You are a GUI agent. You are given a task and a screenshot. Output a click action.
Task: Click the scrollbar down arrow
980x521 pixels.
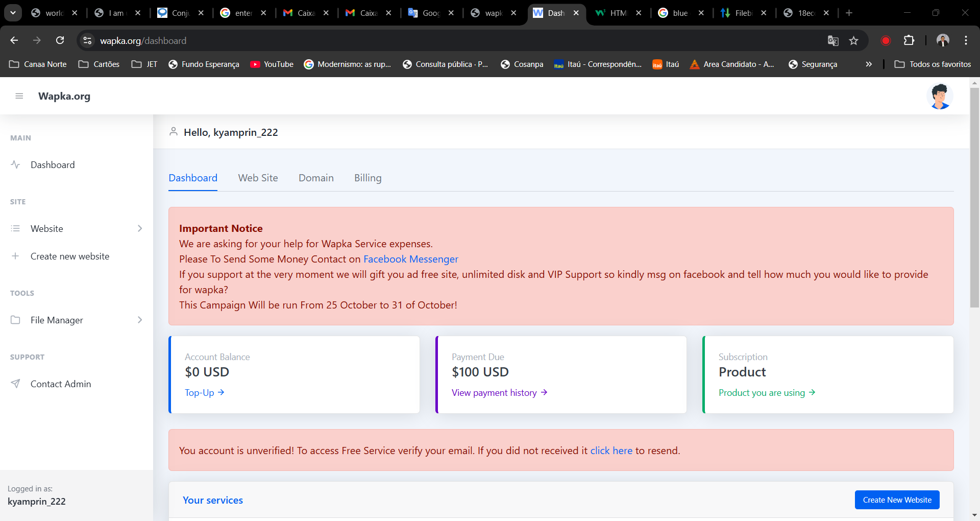pyautogui.click(x=974, y=515)
